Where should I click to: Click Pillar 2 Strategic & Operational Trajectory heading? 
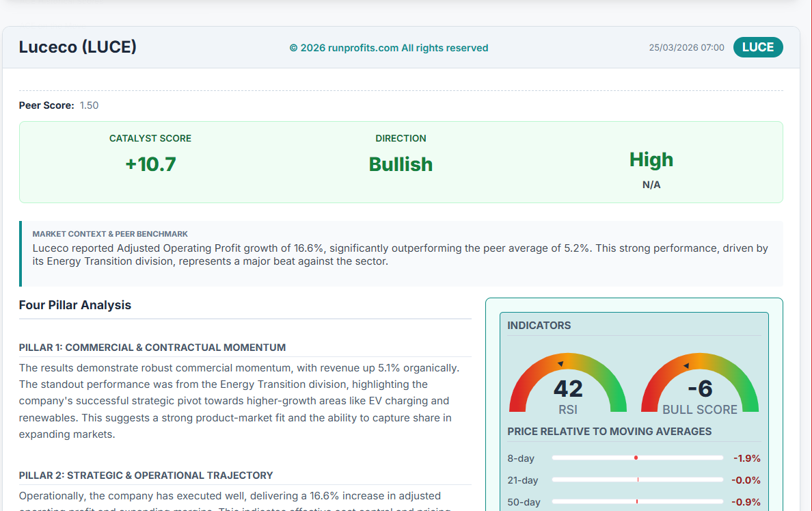pyautogui.click(x=146, y=475)
